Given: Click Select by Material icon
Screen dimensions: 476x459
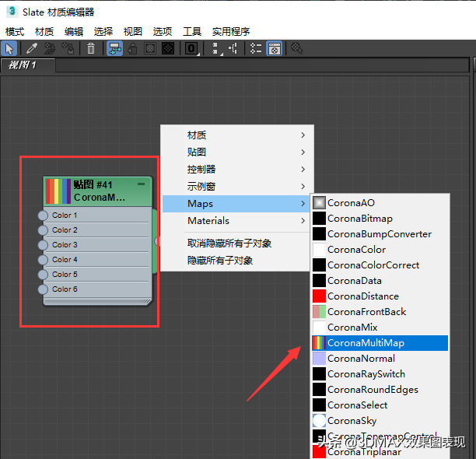Looking at the screenshot, I should coord(296,48).
